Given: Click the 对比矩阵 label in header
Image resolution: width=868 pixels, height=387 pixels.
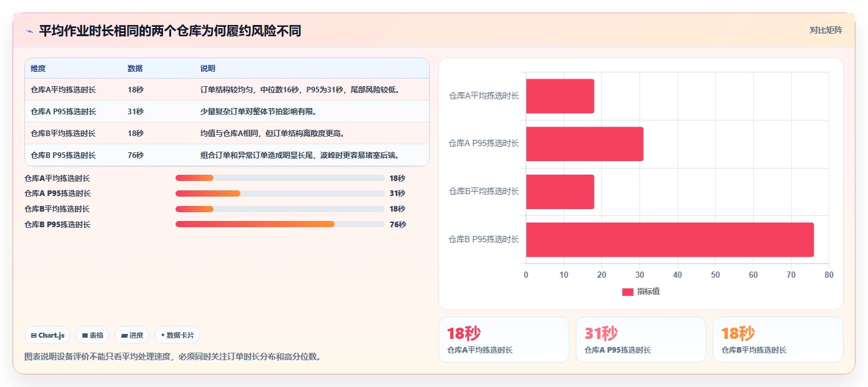Looking at the screenshot, I should (826, 30).
